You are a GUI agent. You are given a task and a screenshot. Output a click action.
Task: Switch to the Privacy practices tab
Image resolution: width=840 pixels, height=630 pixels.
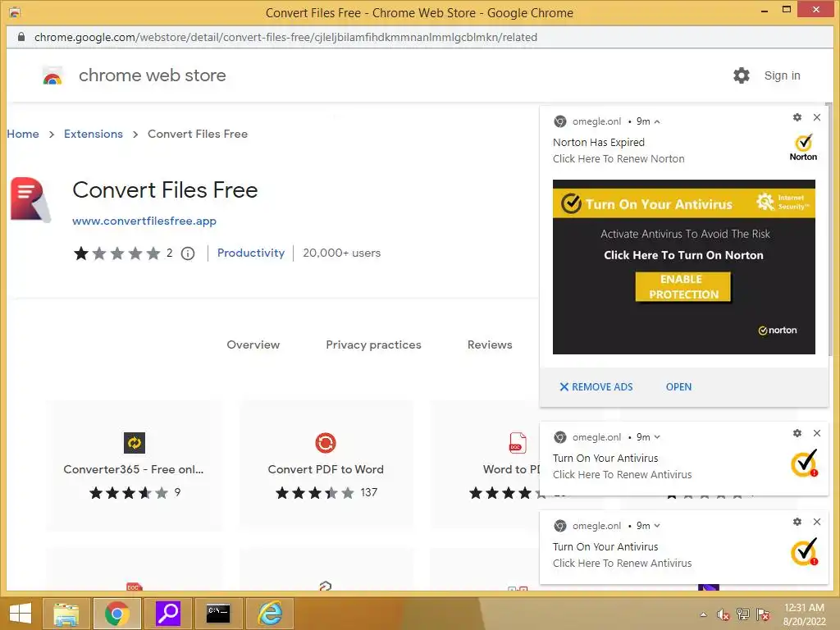(373, 345)
